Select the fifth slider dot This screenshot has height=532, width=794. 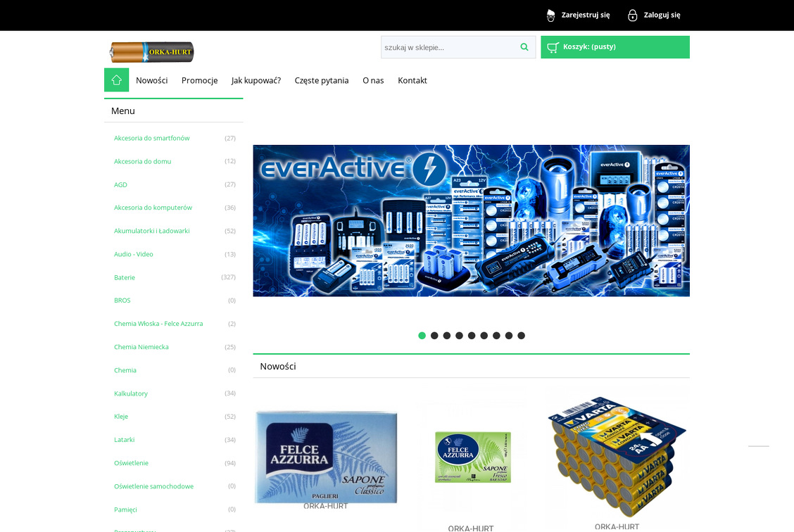click(472, 336)
